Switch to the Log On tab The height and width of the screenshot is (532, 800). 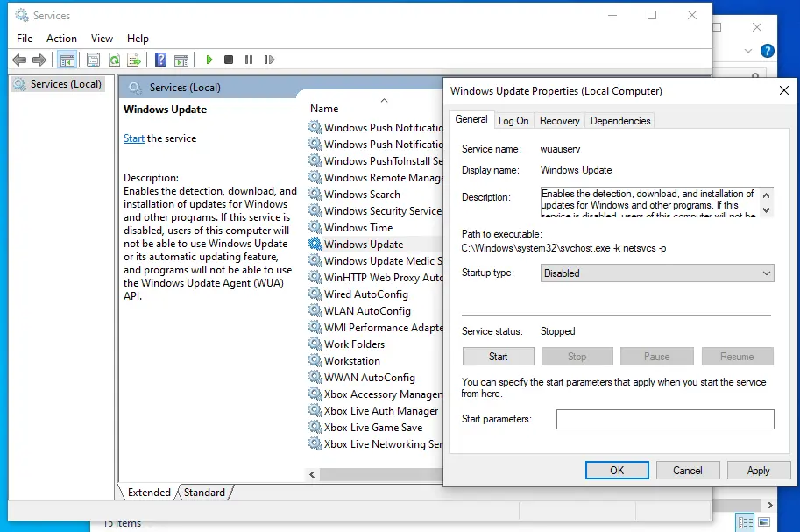pyautogui.click(x=513, y=121)
